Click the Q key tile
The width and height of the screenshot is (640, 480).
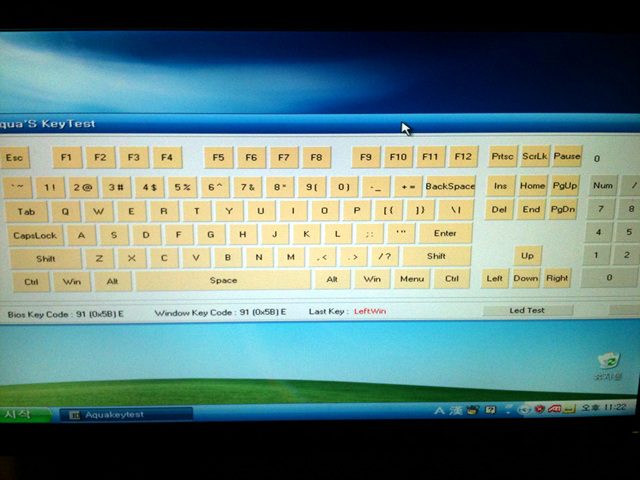(65, 211)
